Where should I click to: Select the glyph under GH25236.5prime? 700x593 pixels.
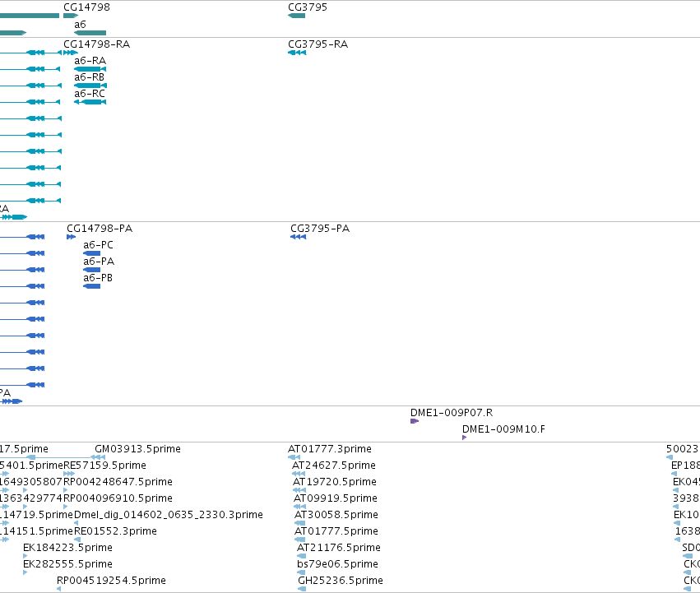[302, 589]
